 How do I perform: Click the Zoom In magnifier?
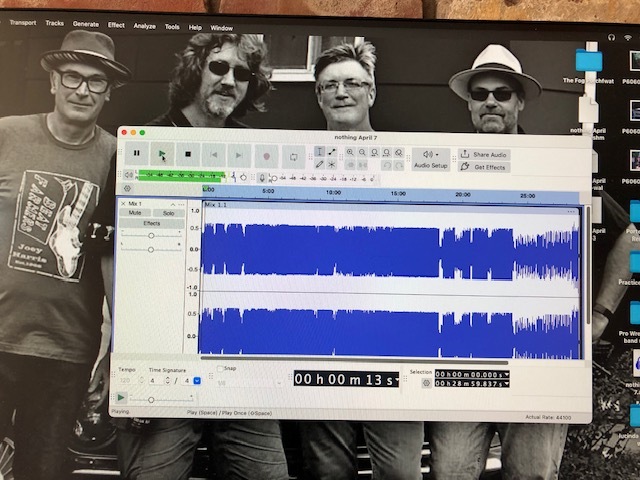pos(350,152)
